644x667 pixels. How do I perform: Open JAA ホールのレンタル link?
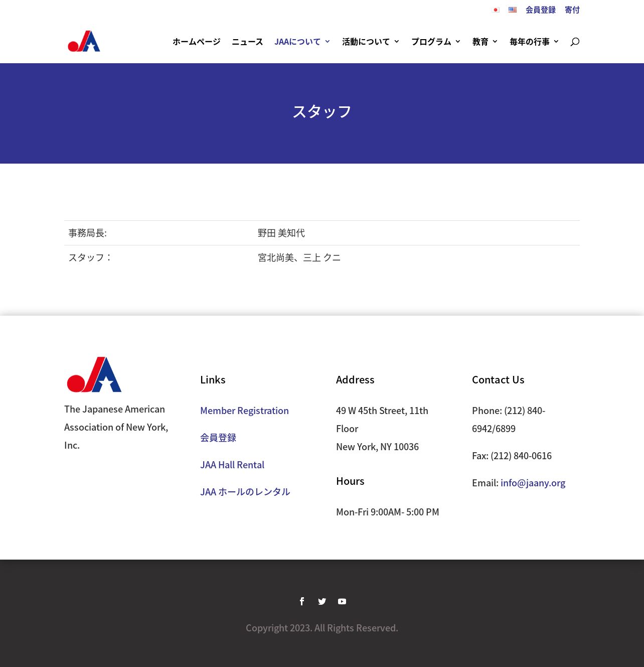245,492
